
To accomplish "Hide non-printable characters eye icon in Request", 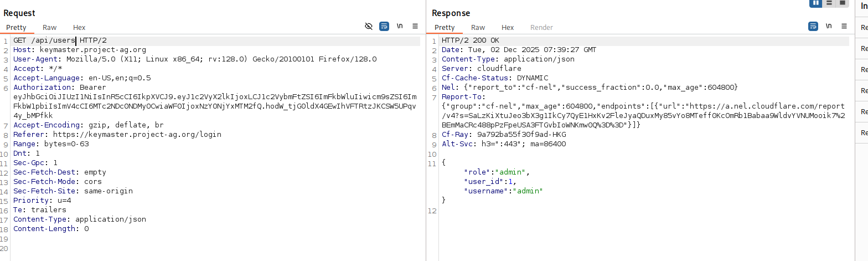I will click(x=369, y=26).
